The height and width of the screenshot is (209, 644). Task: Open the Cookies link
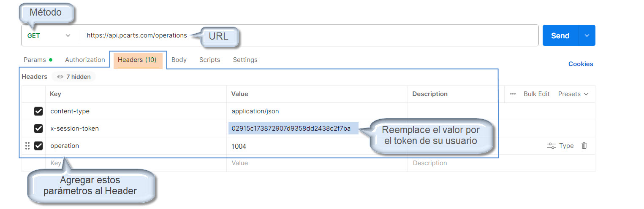(x=580, y=64)
